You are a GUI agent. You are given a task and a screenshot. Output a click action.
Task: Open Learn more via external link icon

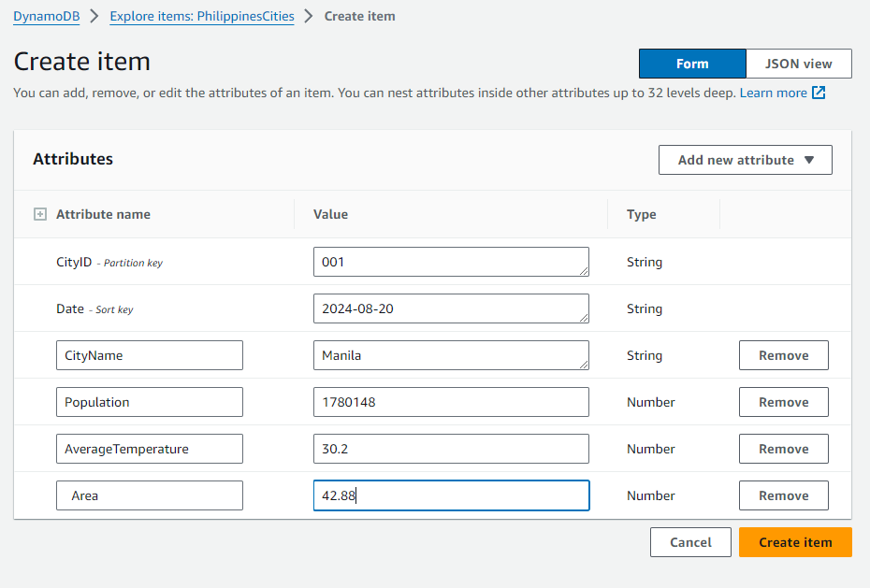click(816, 93)
